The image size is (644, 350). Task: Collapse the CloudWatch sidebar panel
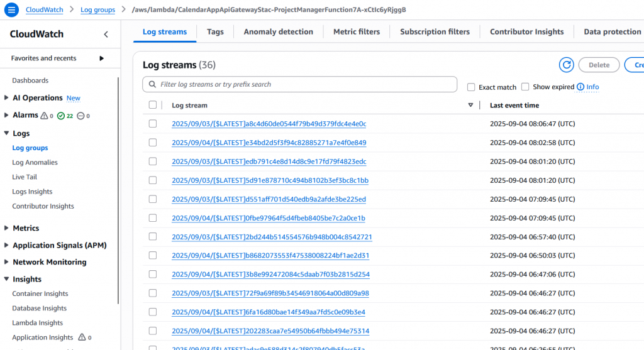106,35
